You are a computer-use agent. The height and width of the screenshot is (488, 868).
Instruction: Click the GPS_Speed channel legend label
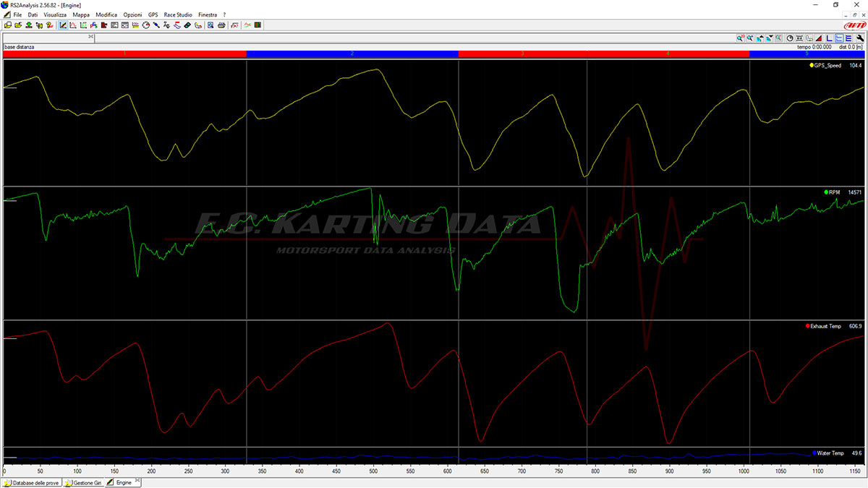tap(827, 66)
